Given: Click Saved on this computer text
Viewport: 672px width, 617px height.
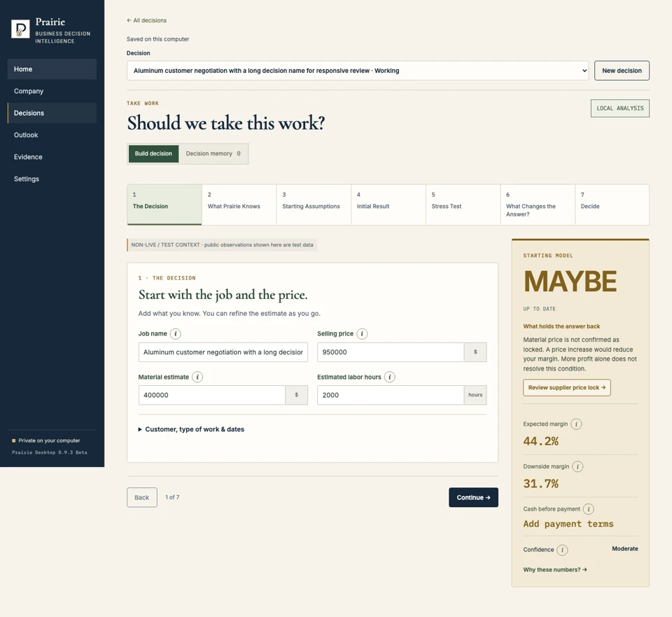Looking at the screenshot, I should coord(157,39).
